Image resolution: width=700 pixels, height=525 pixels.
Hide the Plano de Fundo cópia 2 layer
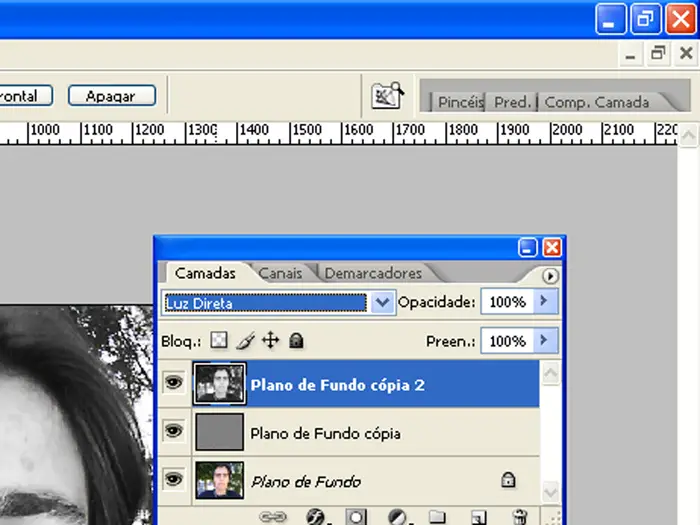(x=174, y=384)
